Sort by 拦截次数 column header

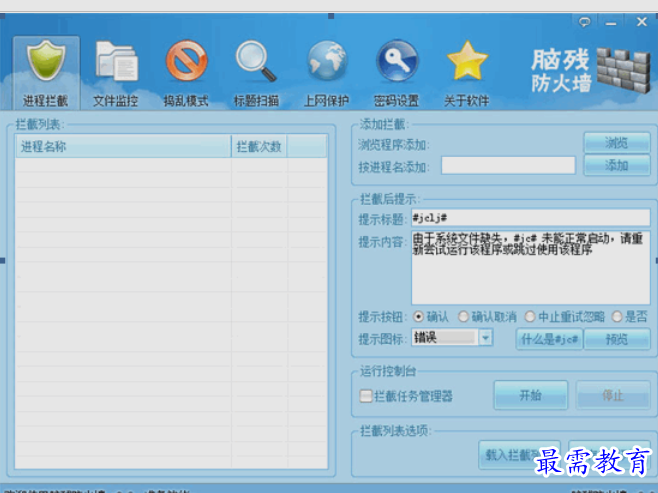pos(259,146)
